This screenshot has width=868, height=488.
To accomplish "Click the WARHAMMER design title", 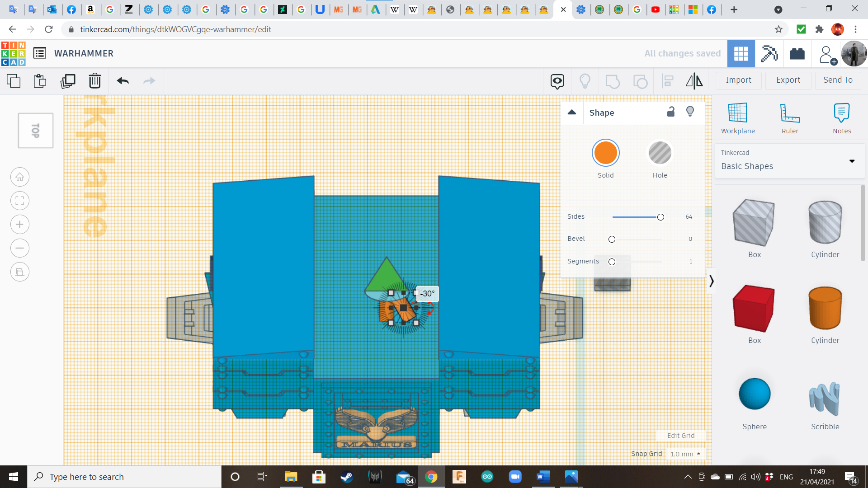I will (x=84, y=53).
